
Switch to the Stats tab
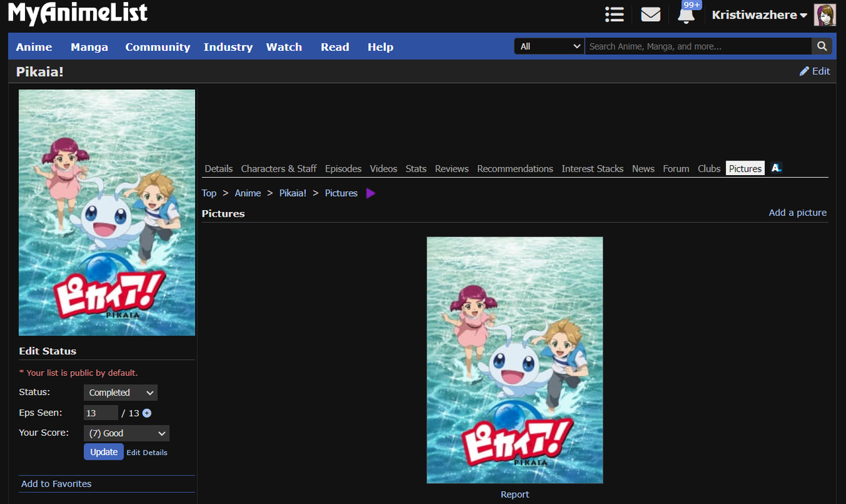416,168
